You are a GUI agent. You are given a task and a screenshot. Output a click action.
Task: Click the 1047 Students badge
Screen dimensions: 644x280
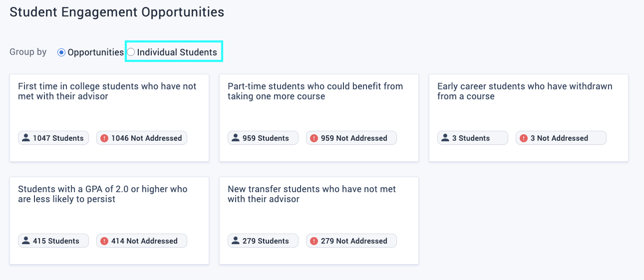pos(53,138)
